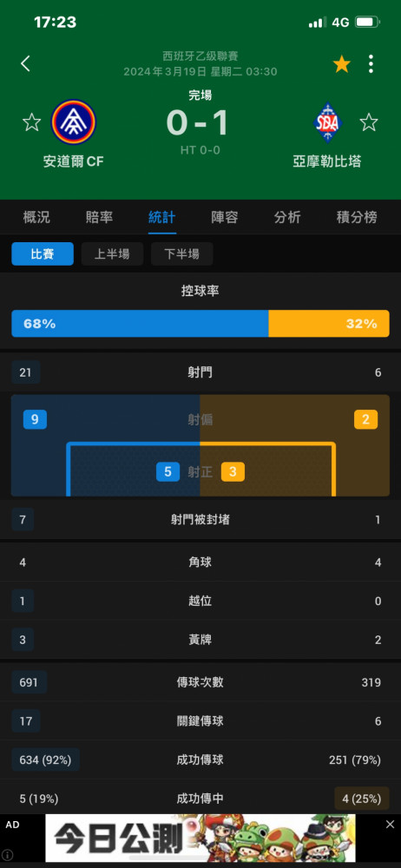Select the 上半場 filter button

pos(112,254)
